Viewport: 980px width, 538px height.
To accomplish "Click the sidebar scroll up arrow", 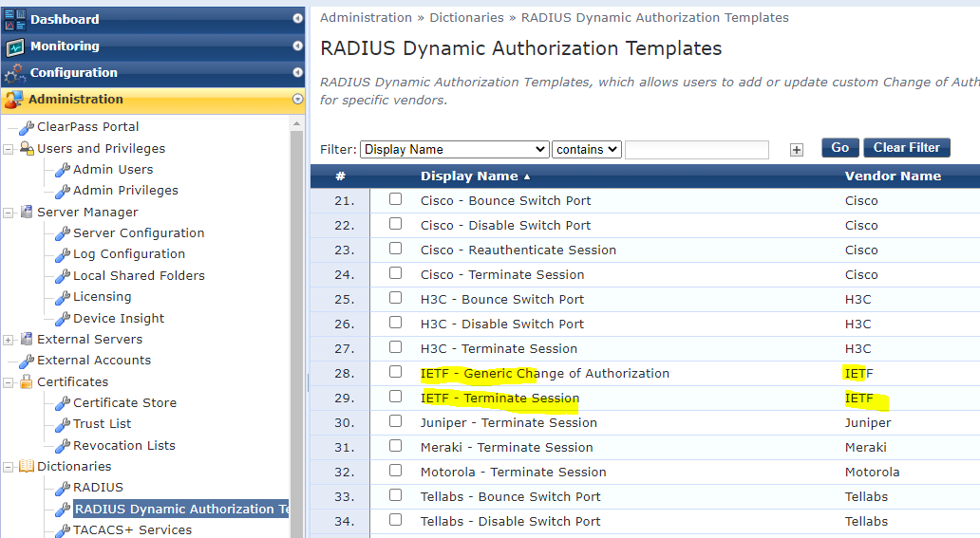I will pos(296,123).
